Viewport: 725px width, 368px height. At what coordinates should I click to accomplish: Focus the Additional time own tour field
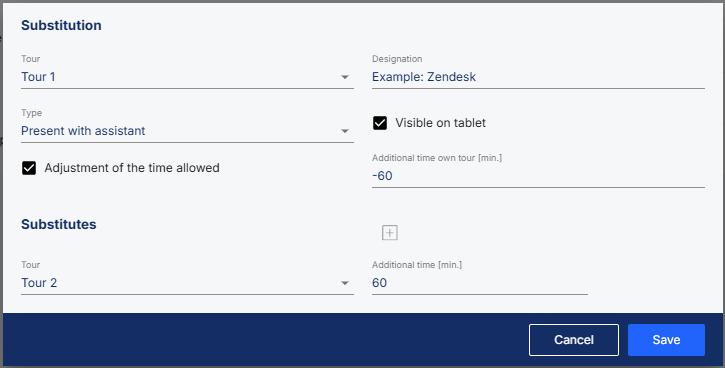coord(538,176)
